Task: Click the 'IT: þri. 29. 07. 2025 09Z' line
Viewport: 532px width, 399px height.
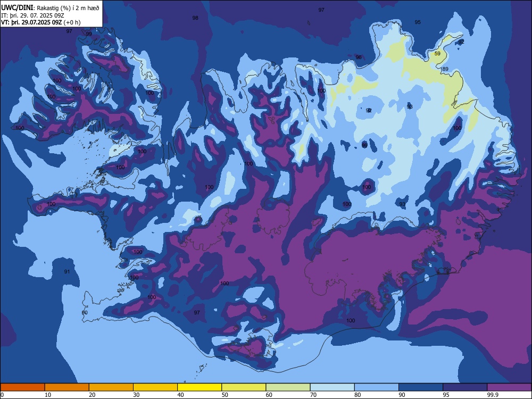Action: [x=31, y=15]
